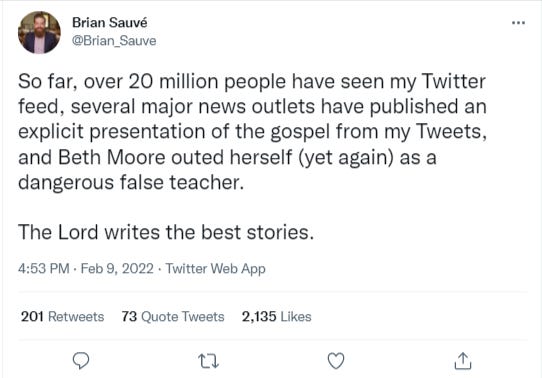Open the Feb 9, 2022 date link

tap(117, 268)
